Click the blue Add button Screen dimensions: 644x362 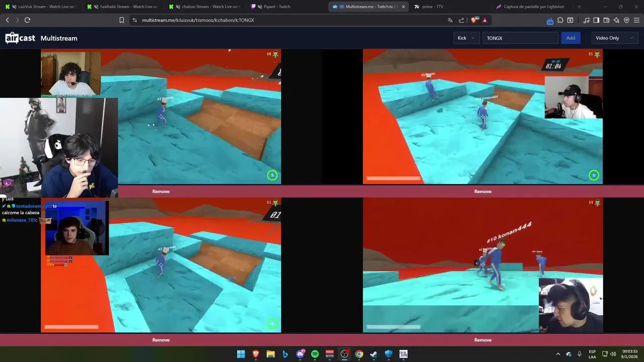click(x=571, y=38)
